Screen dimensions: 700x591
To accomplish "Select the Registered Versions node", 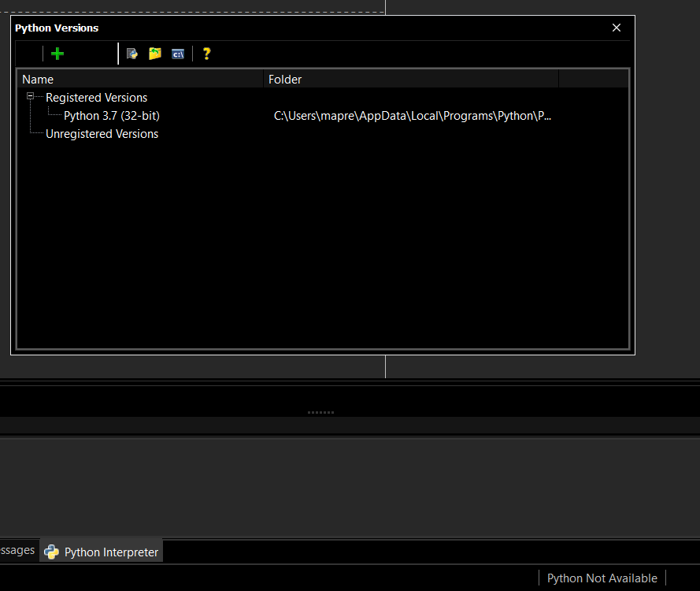I will (96, 97).
